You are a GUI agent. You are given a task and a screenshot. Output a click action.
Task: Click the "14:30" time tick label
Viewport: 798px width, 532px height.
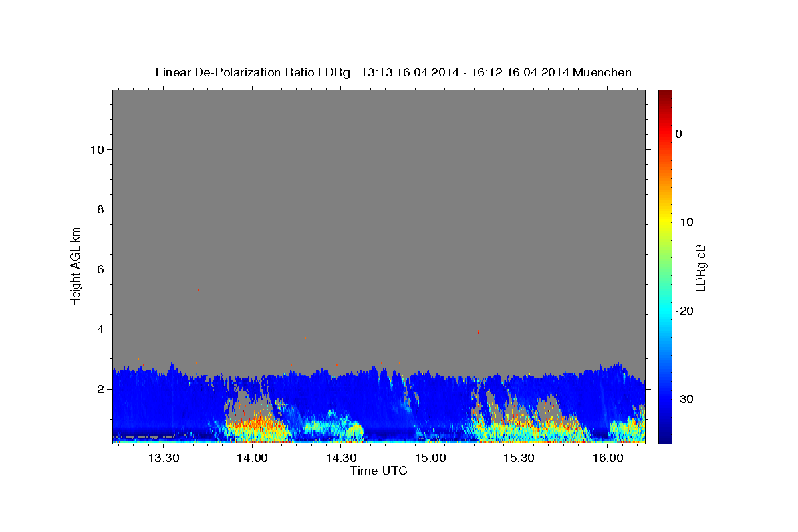(341, 458)
